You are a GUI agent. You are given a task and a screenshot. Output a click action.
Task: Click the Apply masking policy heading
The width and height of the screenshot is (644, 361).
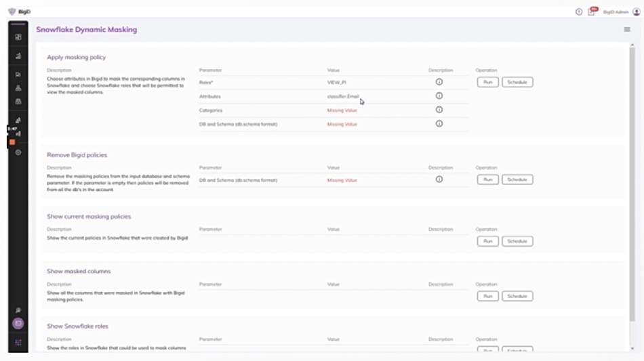click(77, 57)
